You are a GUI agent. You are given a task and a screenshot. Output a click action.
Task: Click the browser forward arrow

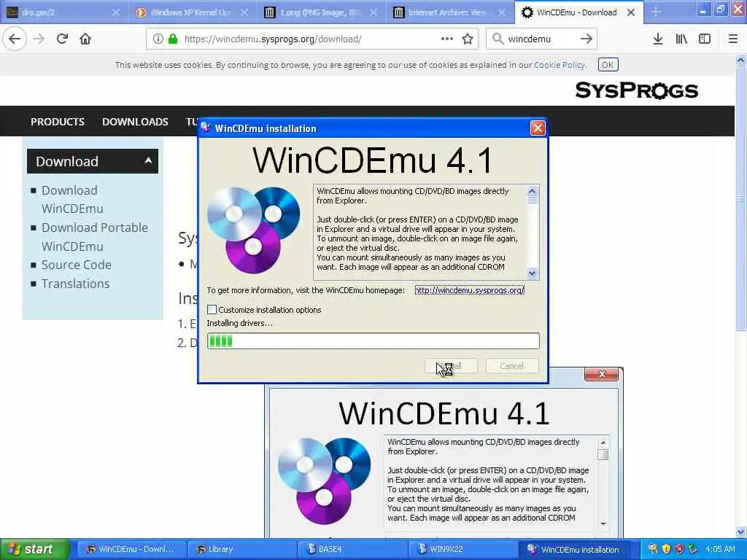[39, 39]
